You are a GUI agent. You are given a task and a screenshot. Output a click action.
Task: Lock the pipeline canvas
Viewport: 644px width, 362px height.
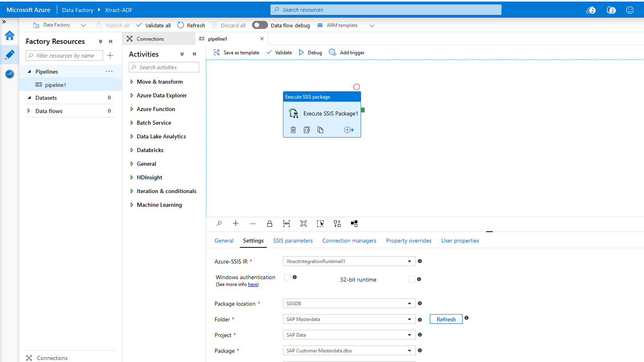pos(270,224)
